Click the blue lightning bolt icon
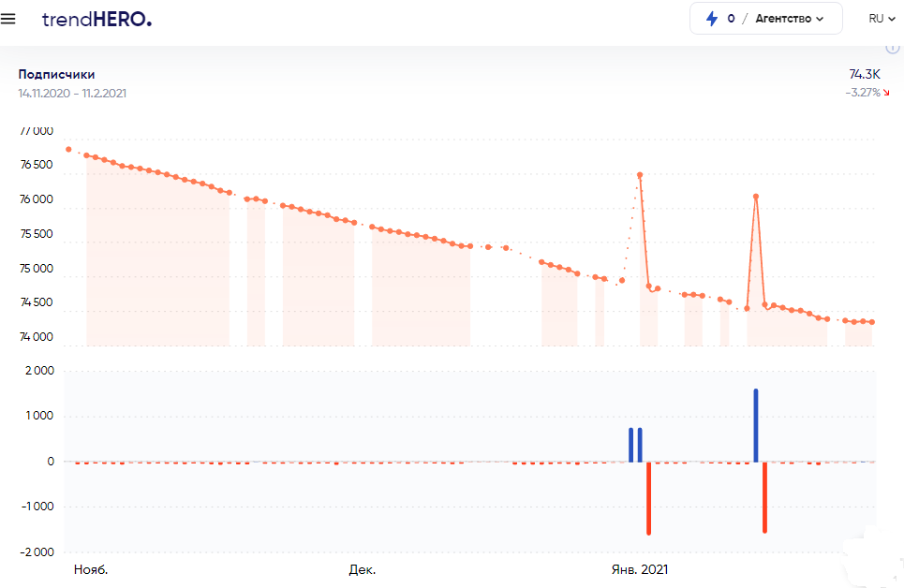Screen dimensions: 904x588 point(712,19)
